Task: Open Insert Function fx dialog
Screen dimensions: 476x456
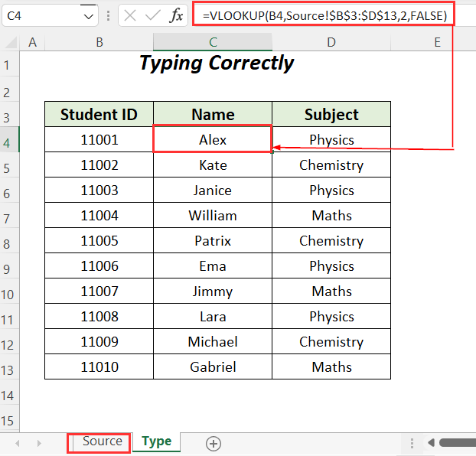Action: 176,15
